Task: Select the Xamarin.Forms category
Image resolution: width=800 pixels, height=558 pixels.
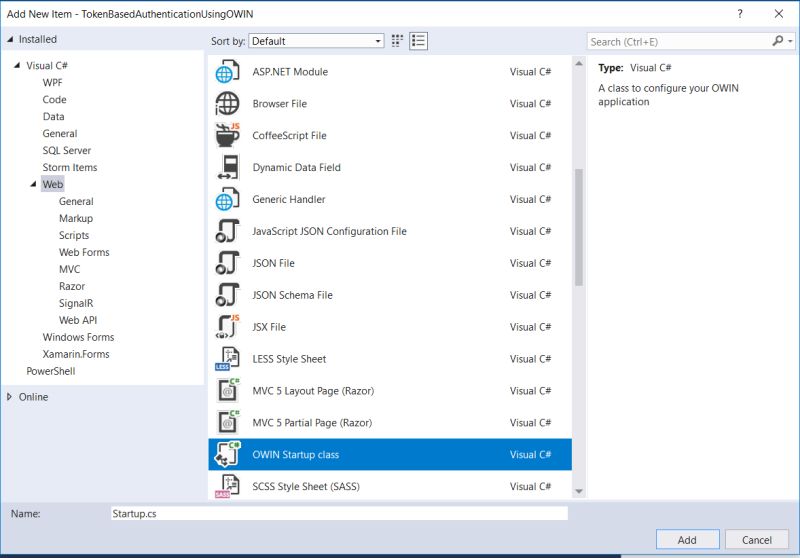Action: click(x=76, y=354)
